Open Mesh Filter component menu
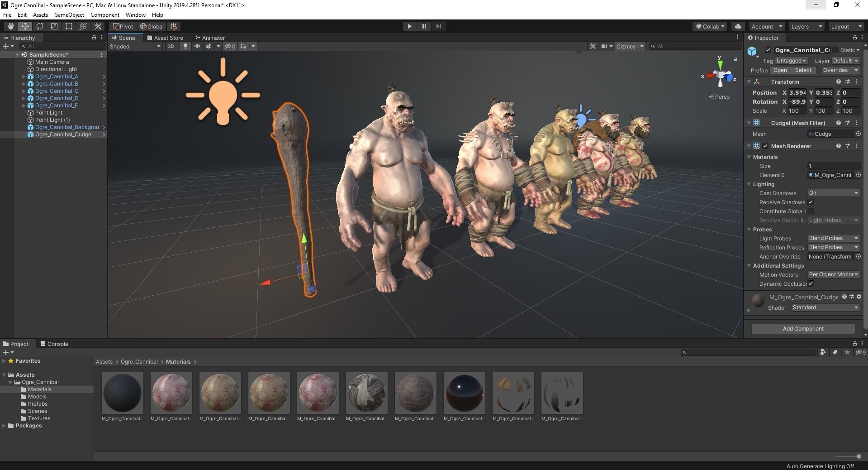The image size is (868, 470). click(x=857, y=123)
